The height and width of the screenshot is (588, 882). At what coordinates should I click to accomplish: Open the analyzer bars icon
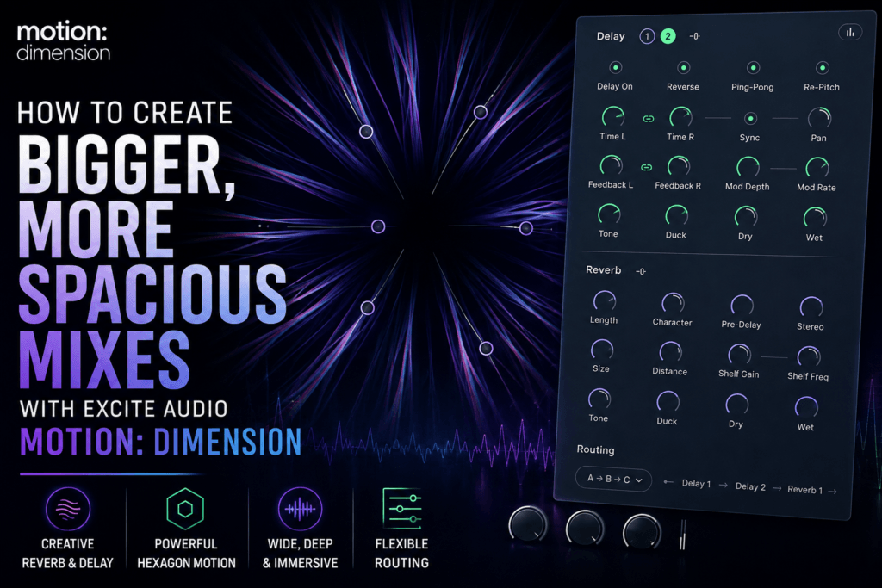(x=850, y=33)
